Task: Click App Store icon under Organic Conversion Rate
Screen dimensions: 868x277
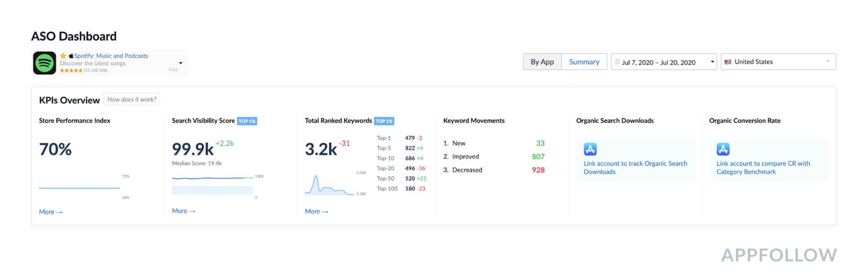Action: pos(723,149)
